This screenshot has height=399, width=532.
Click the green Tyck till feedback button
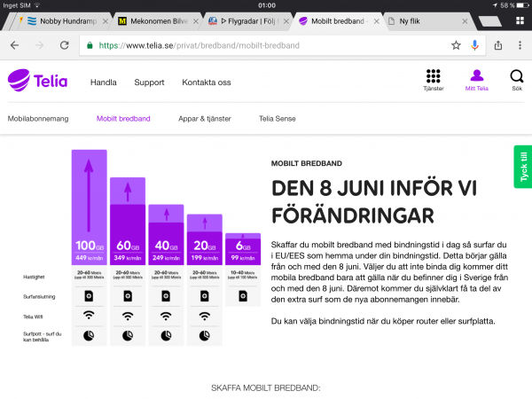click(521, 167)
